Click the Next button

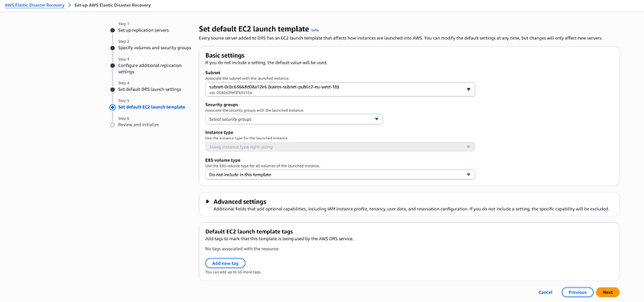click(x=608, y=292)
